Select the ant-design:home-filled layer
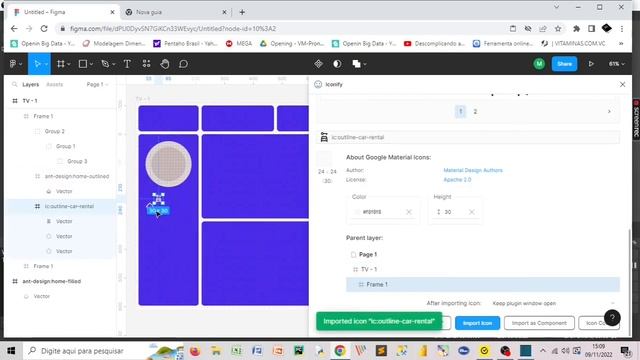The height and width of the screenshot is (360, 640). [51, 281]
